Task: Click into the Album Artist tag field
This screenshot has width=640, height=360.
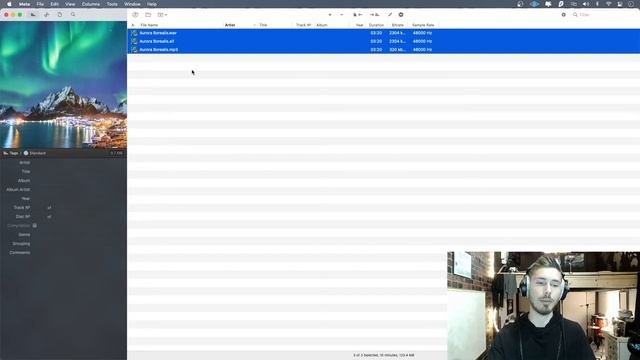Action: click(x=78, y=190)
